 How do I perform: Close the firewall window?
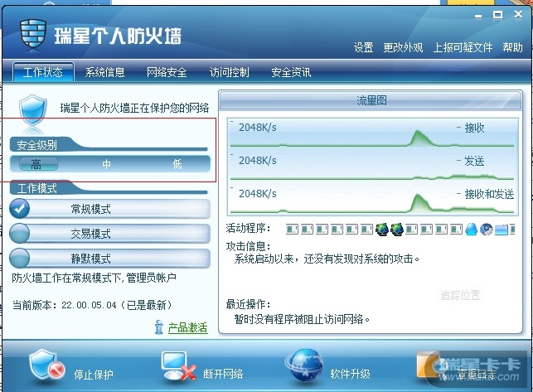[x=518, y=15]
